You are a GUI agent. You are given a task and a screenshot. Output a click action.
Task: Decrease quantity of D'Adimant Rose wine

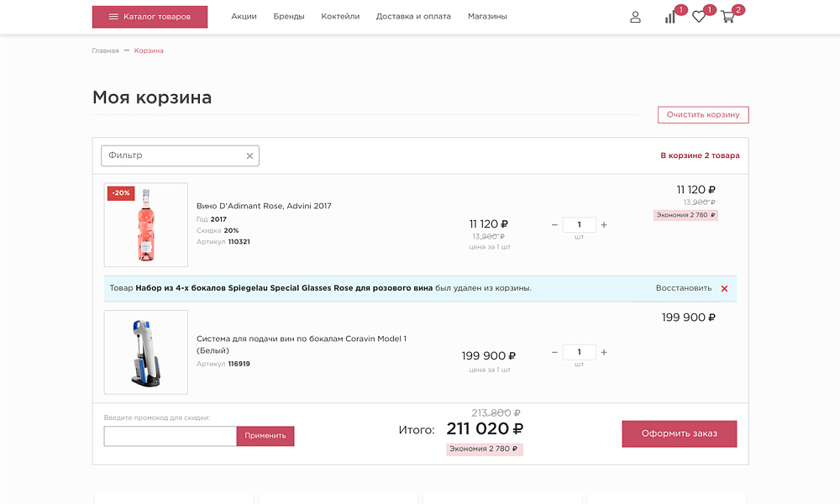point(554,224)
